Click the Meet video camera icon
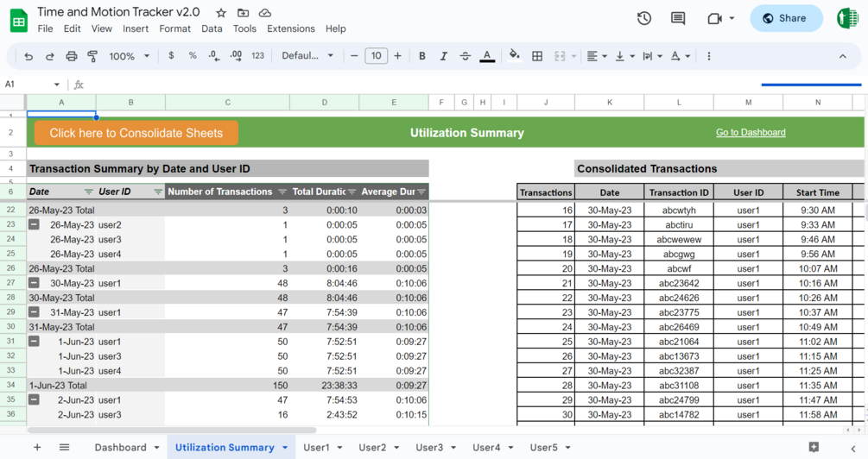The height and width of the screenshot is (459, 868). [714, 18]
